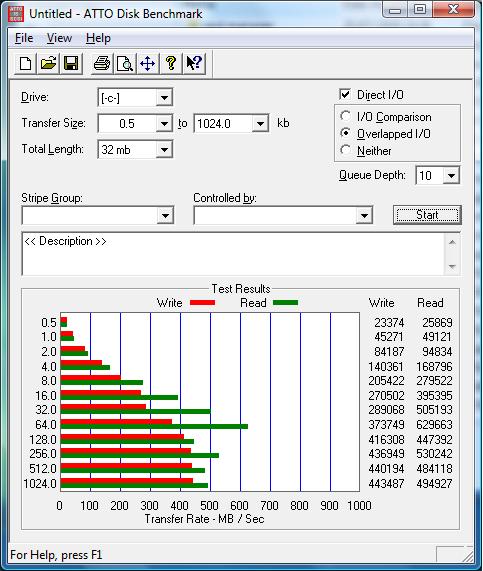
Task: Print the benchmark results
Action: click(x=102, y=63)
